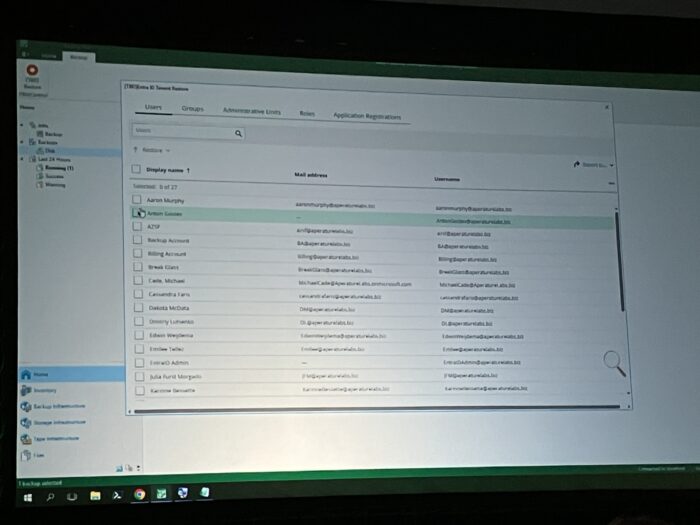Check the Break Glass row checkbox
Viewport: 700px width, 525px height.
138,267
